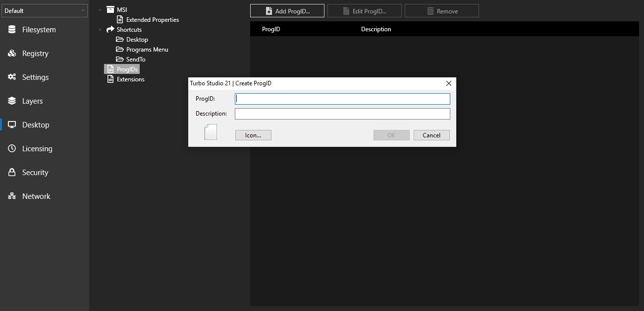The image size is (644, 311).
Task: Click the Programs Menu folder icon
Action: (x=120, y=50)
